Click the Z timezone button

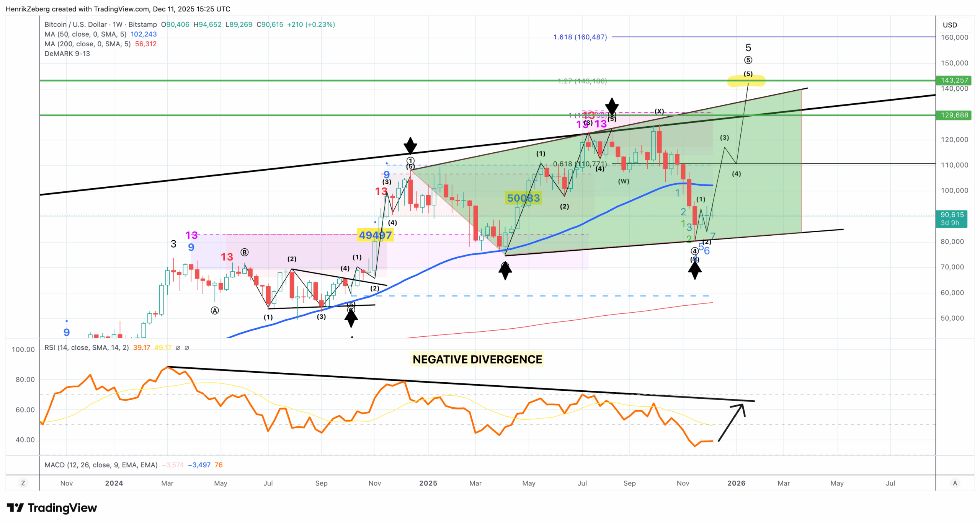23,483
